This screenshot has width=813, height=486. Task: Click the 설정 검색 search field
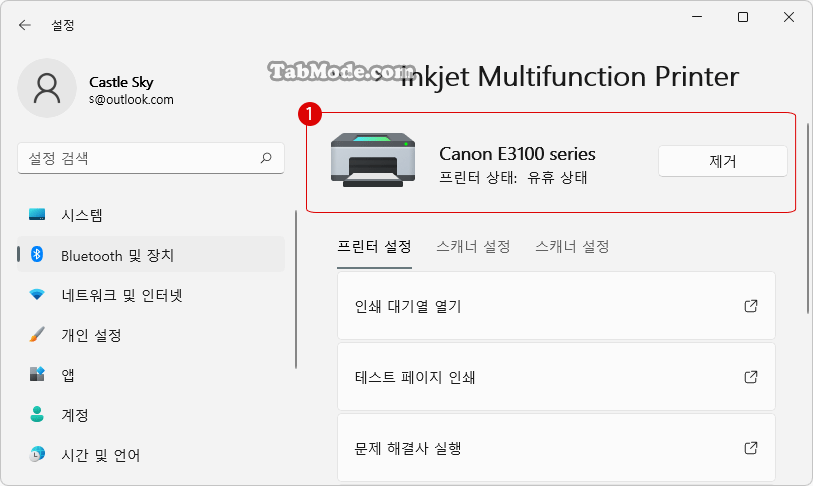pyautogui.click(x=151, y=158)
